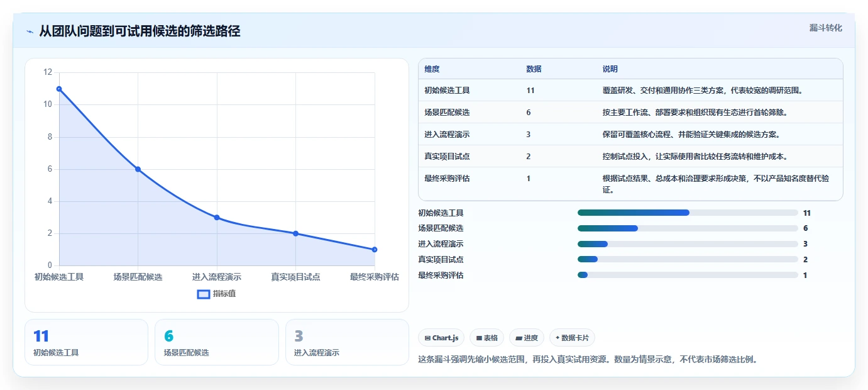This screenshot has width=868, height=390.
Task: Click the footnote starting 这条漏斗强调
Action: pyautogui.click(x=589, y=360)
